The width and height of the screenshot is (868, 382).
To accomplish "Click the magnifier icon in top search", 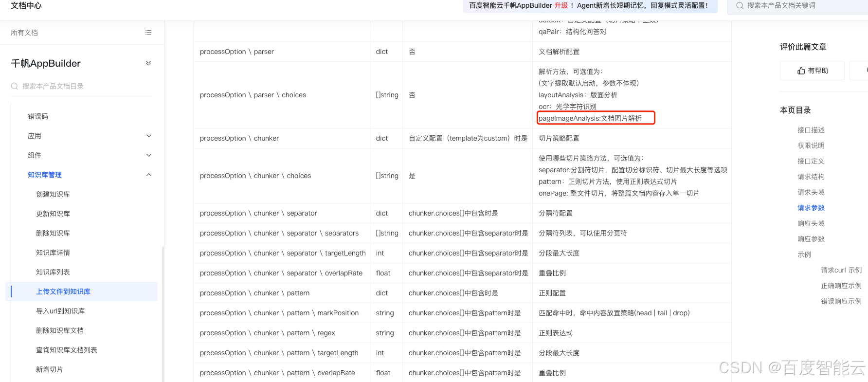I will (x=740, y=5).
